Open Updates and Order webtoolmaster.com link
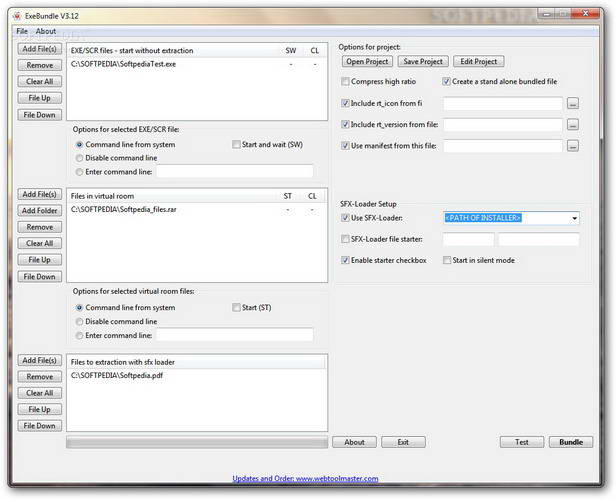 point(305,479)
